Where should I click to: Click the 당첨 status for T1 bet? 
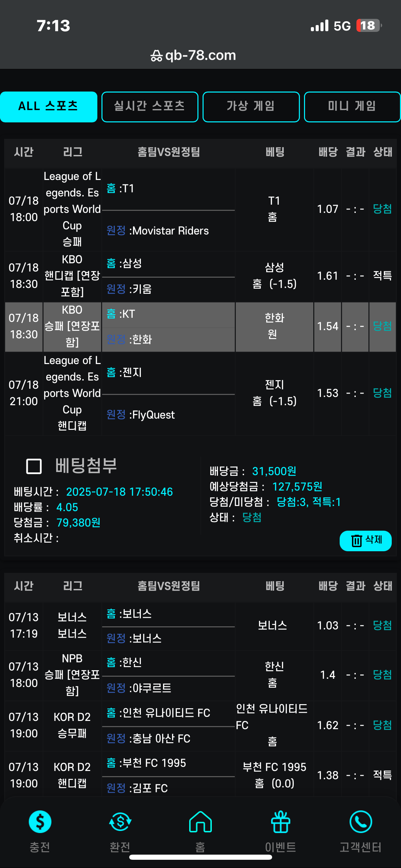point(382,209)
